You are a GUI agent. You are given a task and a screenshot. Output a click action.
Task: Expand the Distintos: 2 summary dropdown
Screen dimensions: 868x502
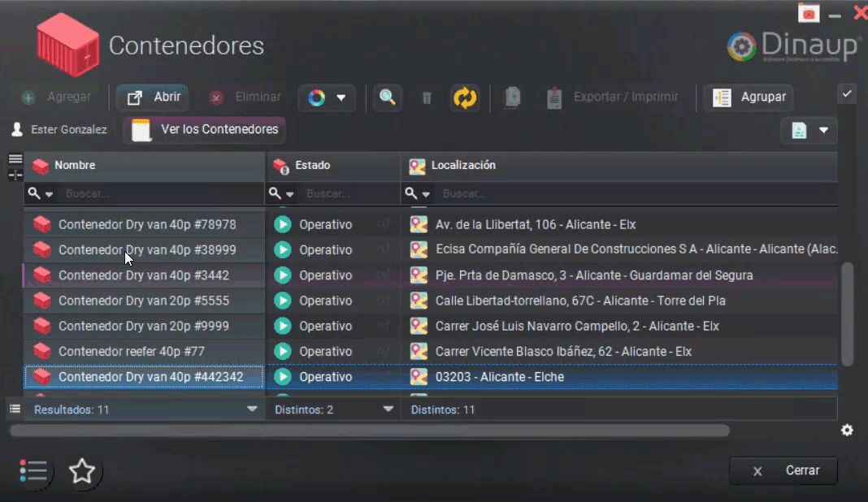(x=388, y=409)
